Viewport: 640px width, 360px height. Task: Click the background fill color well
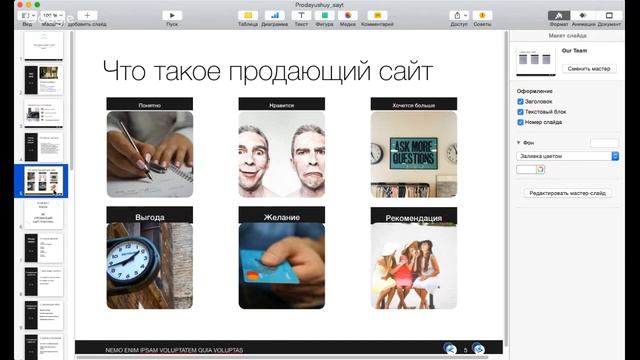tap(526, 169)
